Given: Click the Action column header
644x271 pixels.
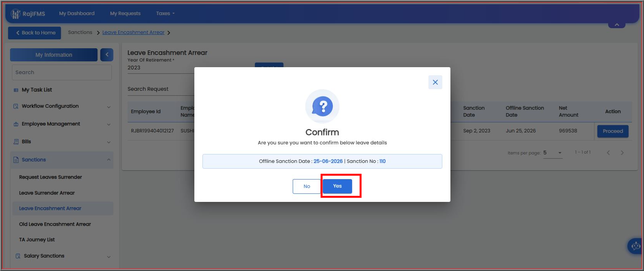Looking at the screenshot, I should click(x=613, y=112).
